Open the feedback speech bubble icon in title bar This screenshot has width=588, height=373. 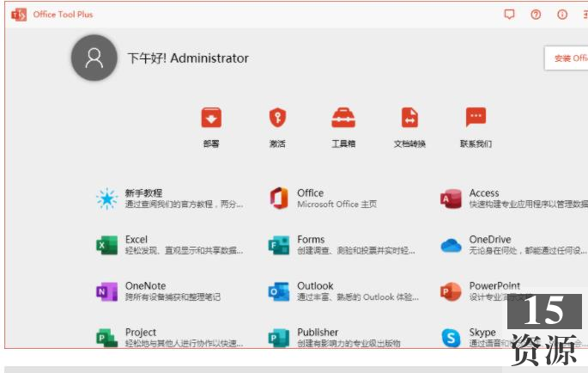tap(509, 15)
